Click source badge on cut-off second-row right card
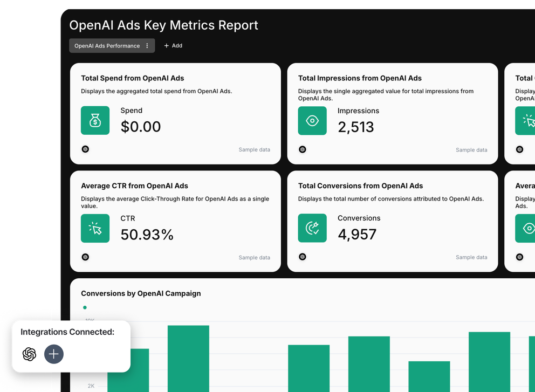 519,257
